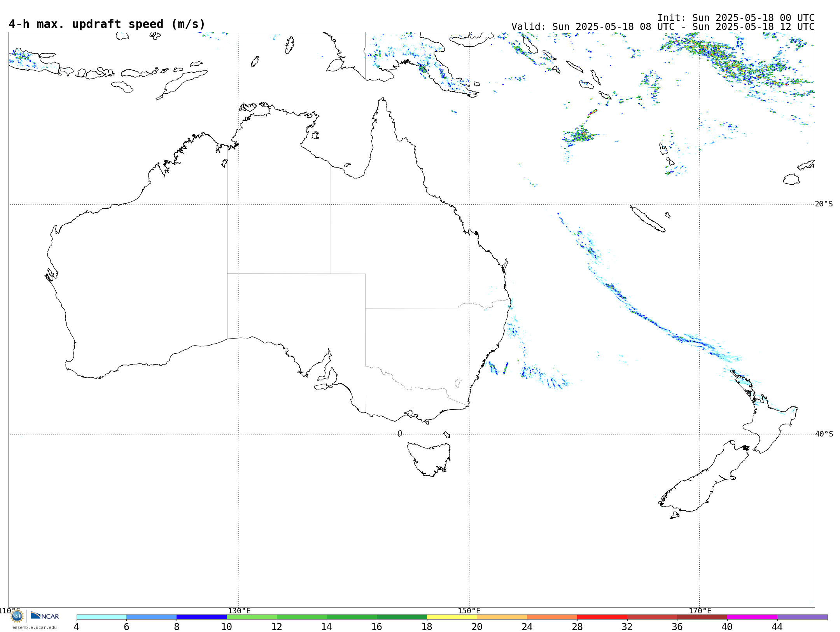Screen dimensions: 840x632
Task: Click the colorbar tick label 8
Action: [177, 627]
